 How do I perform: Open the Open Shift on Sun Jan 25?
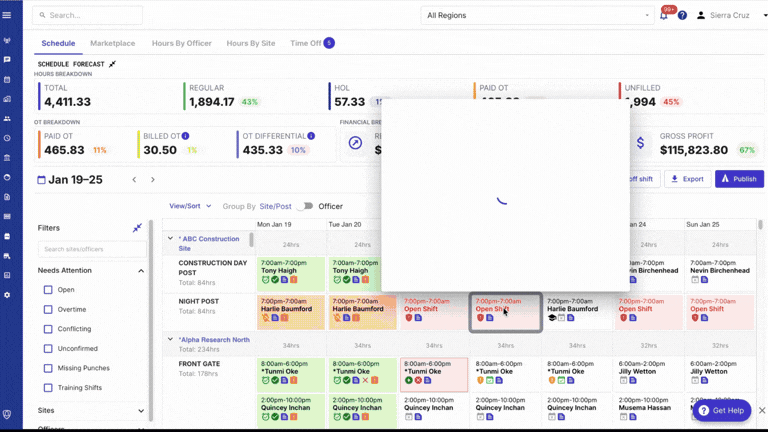point(720,312)
